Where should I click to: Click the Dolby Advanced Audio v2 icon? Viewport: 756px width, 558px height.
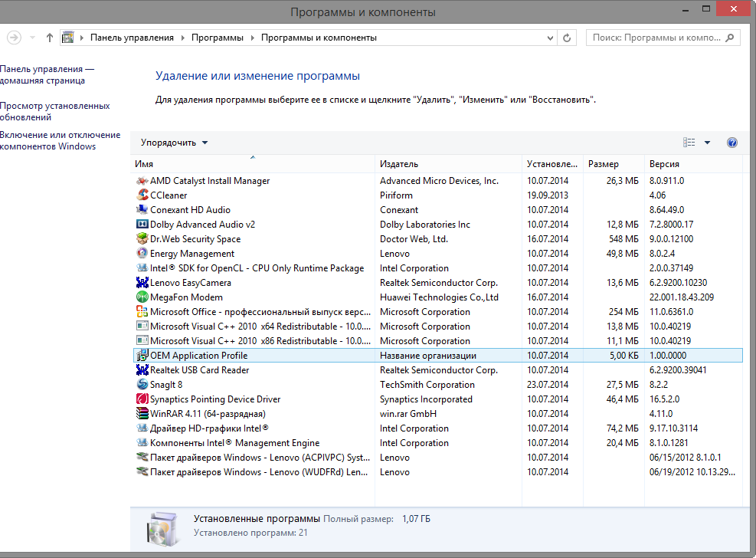(x=142, y=225)
